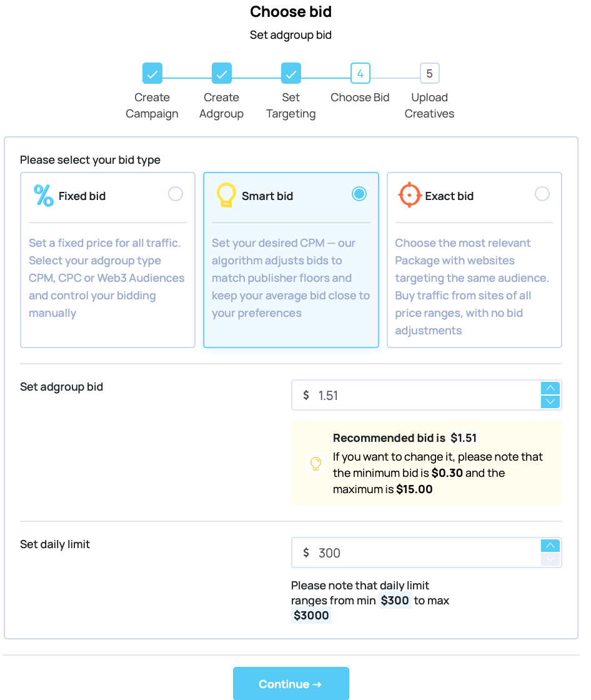This screenshot has width=591, height=700.
Task: Click the recommended bid lightbulb hint icon
Action: pyautogui.click(x=316, y=463)
